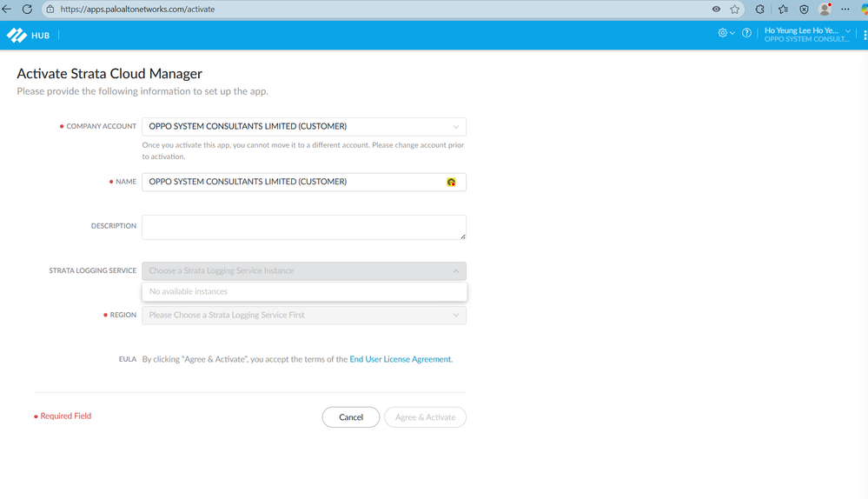Open the Company Account dropdown

pyautogui.click(x=304, y=127)
